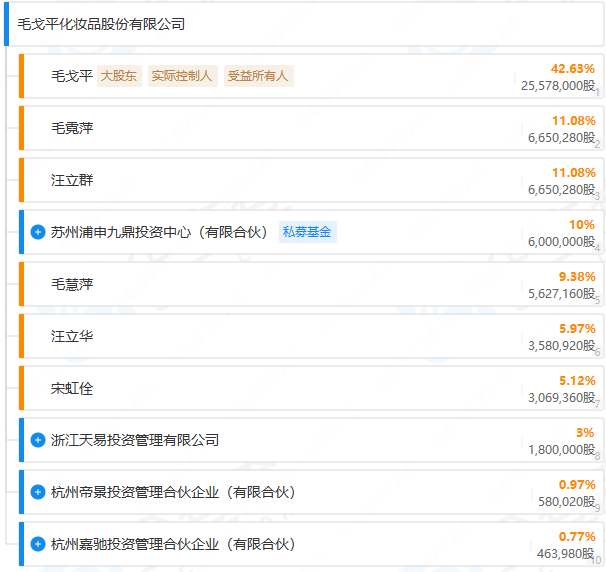Select the 463,980股 share count
Viewport: 606px width, 572px height.
pos(566,554)
